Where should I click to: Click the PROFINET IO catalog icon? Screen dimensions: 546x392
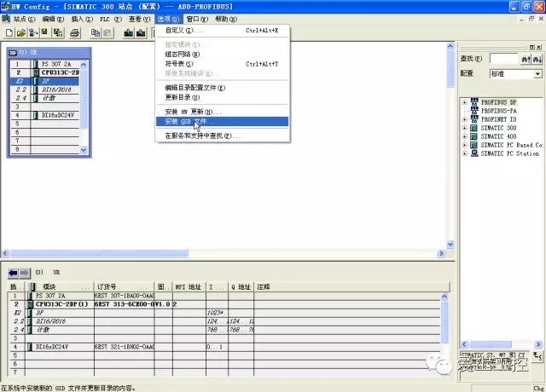[x=474, y=119]
